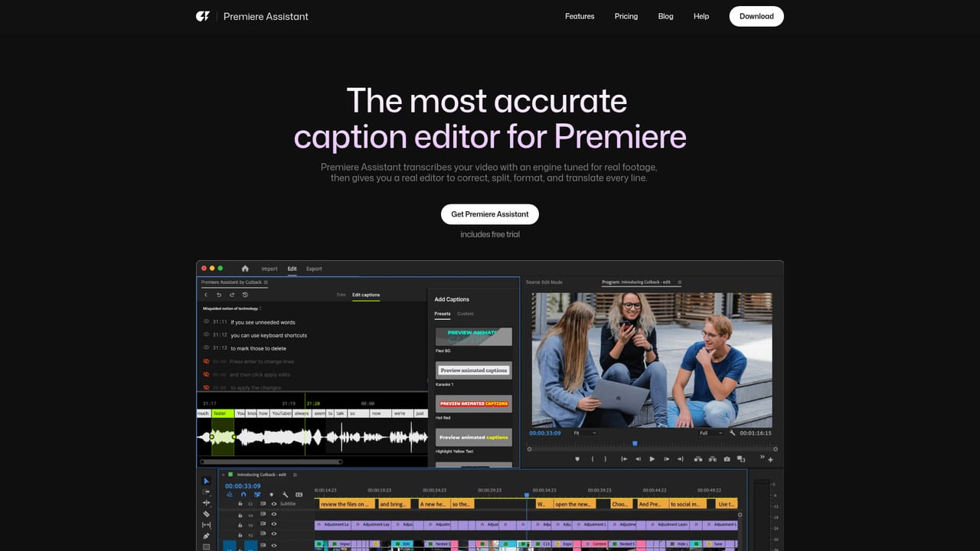The width and height of the screenshot is (980, 551).
Task: Step back one frame in the program monitor
Action: 638,459
